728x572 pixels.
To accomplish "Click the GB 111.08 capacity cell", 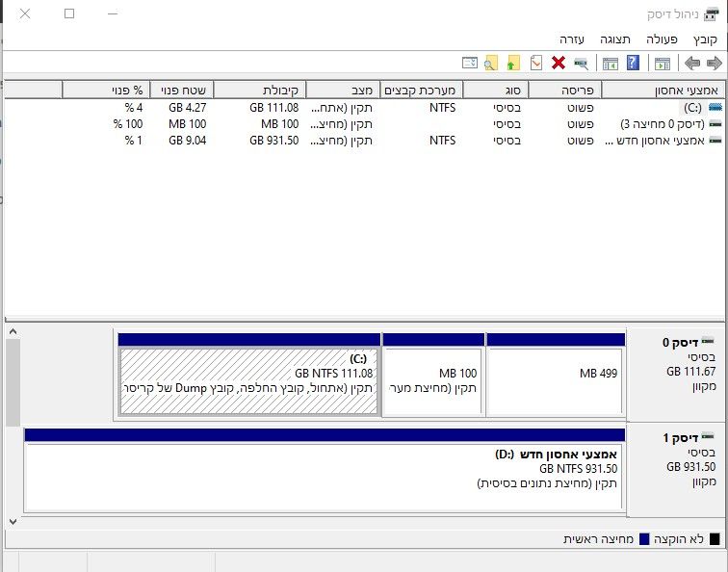I will click(273, 108).
